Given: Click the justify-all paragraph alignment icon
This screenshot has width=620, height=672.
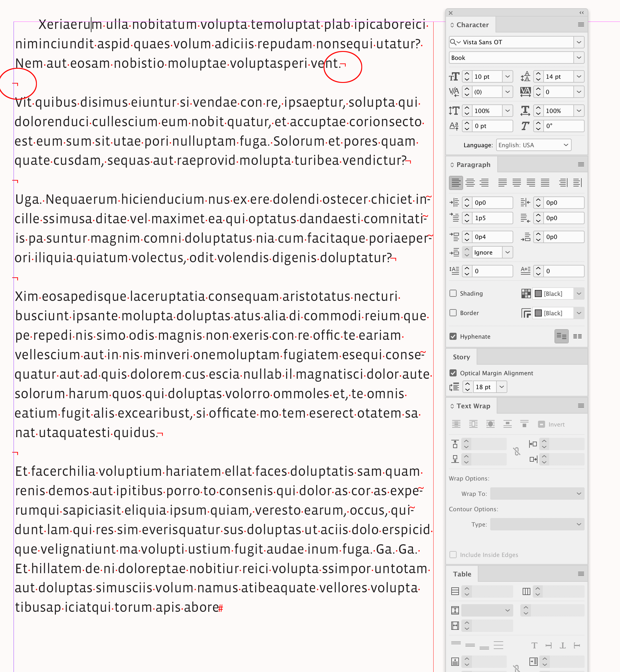Looking at the screenshot, I should [x=545, y=183].
